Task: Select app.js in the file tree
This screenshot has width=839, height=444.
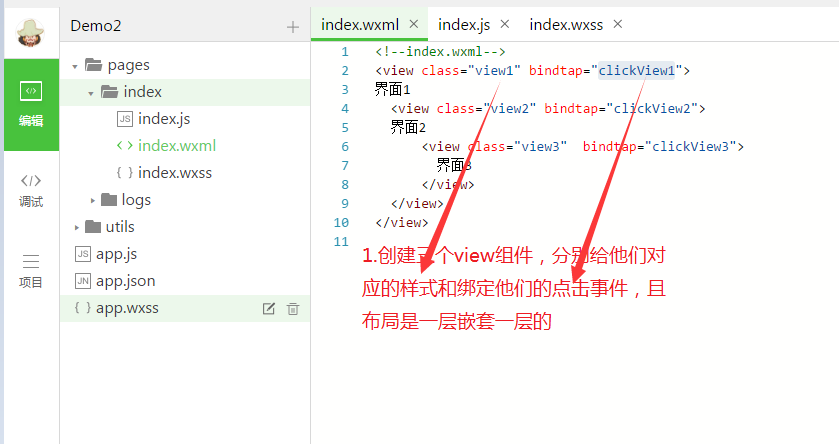Action: [x=116, y=254]
